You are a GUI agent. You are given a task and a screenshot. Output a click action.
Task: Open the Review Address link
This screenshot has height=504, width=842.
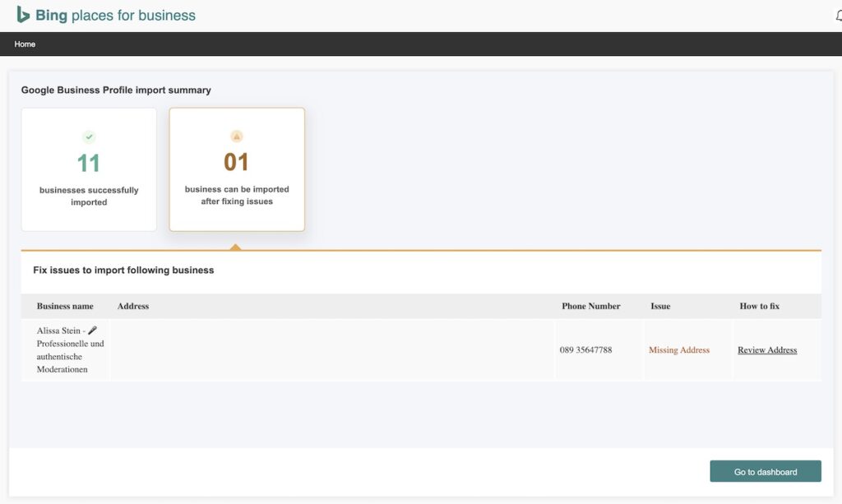tap(767, 350)
